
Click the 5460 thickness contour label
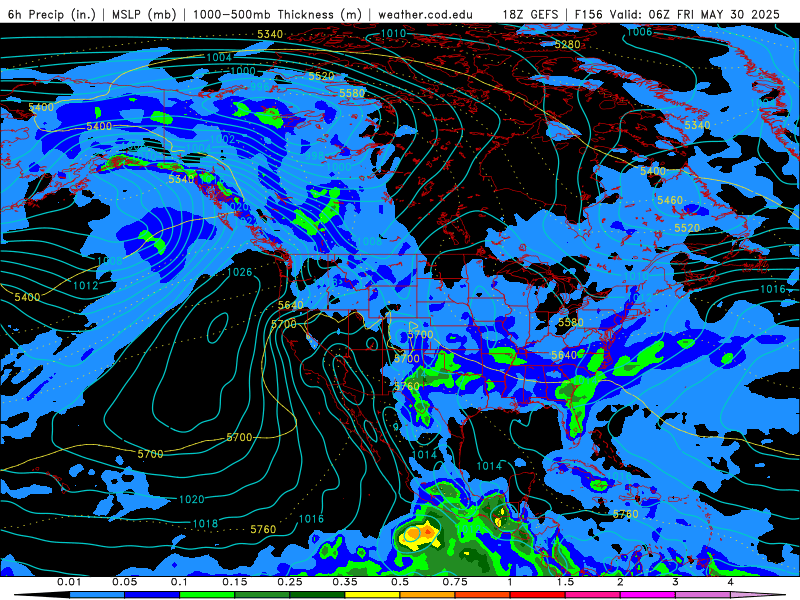click(x=669, y=200)
